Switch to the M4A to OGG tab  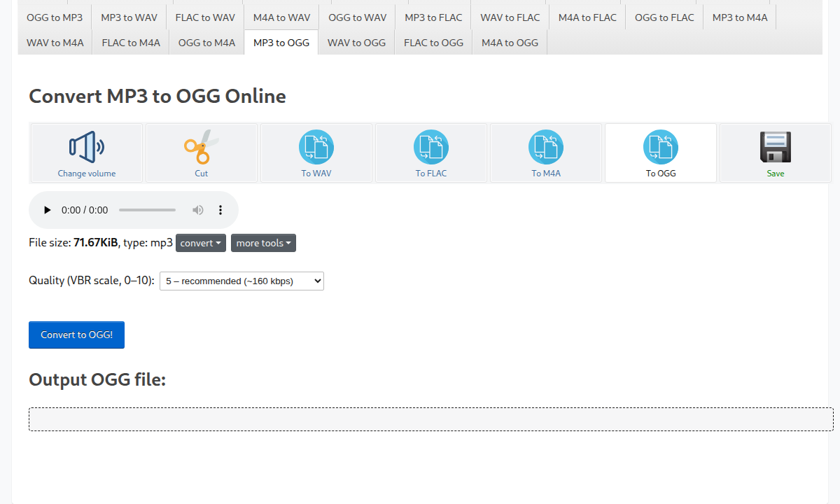pos(510,42)
